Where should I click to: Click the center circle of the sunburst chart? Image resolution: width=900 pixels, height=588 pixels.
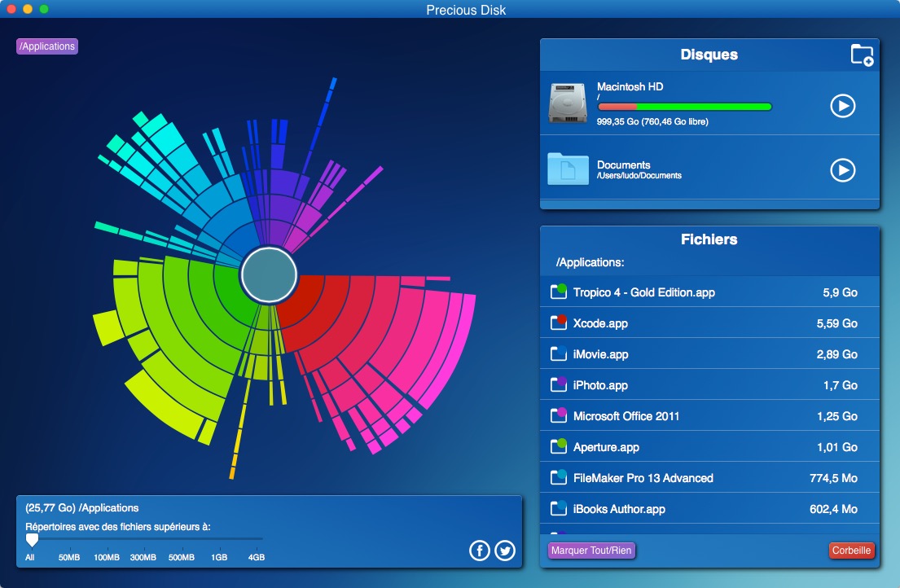point(269,274)
